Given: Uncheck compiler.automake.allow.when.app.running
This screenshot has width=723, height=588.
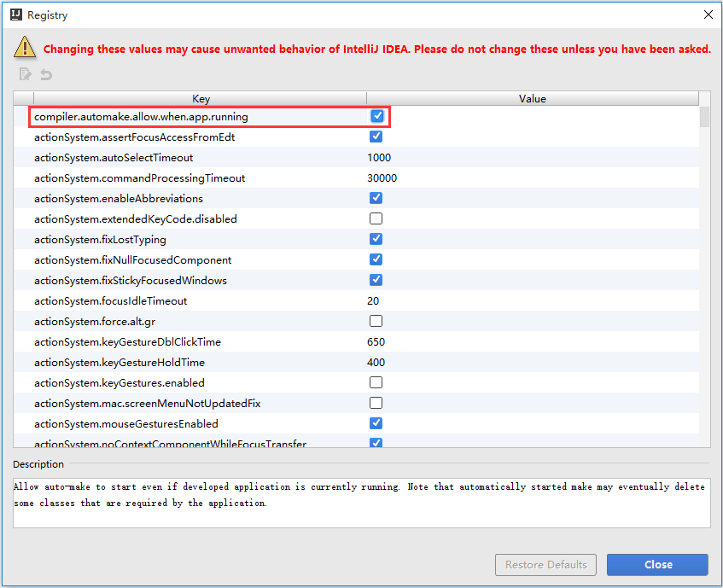Looking at the screenshot, I should 377,116.
